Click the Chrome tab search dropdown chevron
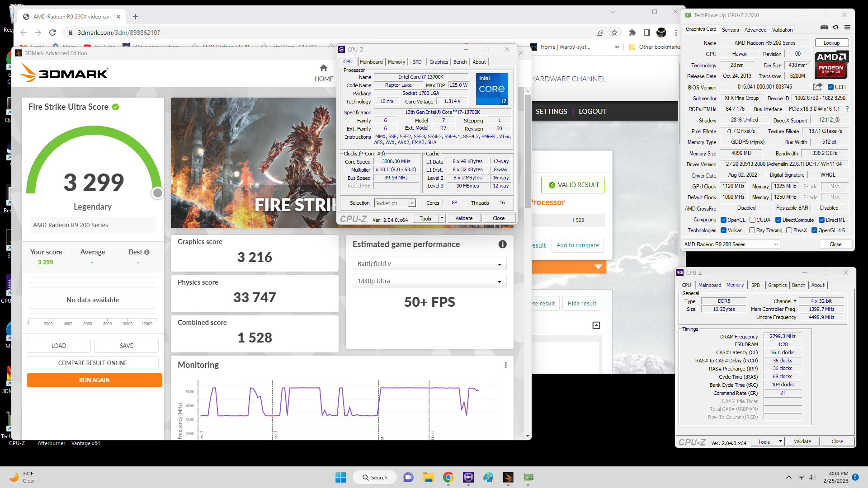 [613, 12]
